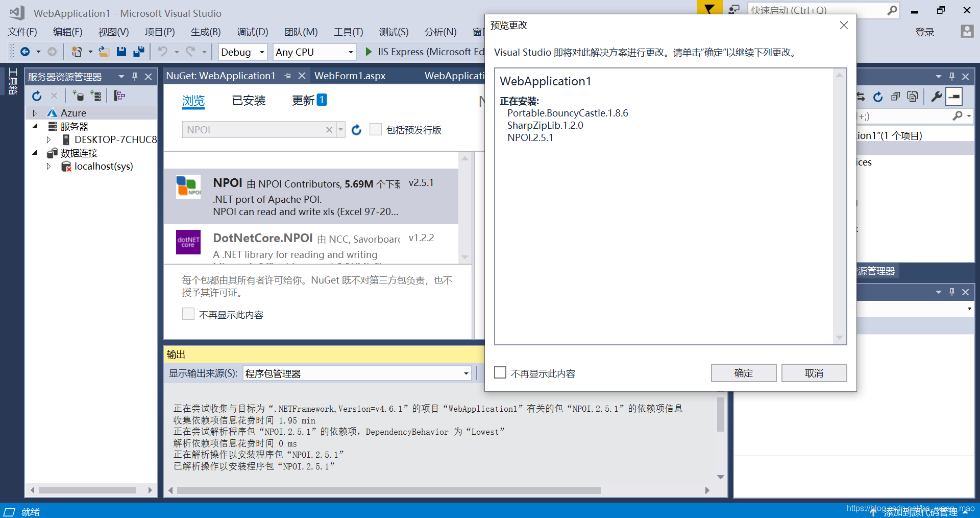
Task: Click the yellow notification filter flag
Action: (x=709, y=8)
